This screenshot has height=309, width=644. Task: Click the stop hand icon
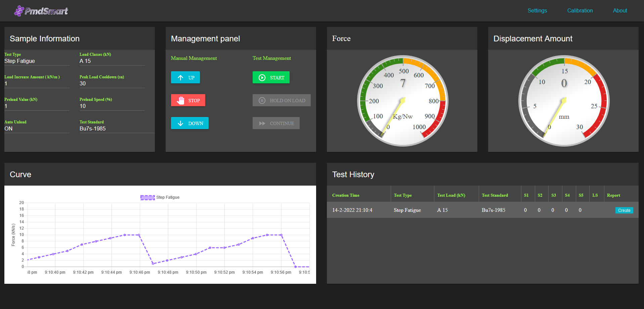pos(181,101)
